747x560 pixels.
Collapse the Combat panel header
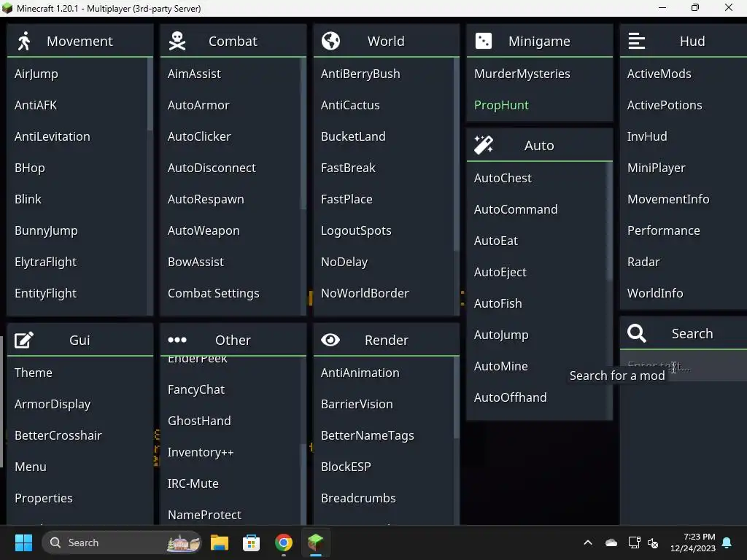[233, 41]
